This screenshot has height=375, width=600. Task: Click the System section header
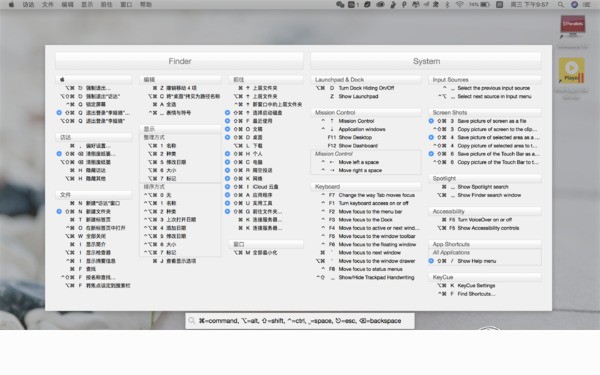pyautogui.click(x=426, y=61)
